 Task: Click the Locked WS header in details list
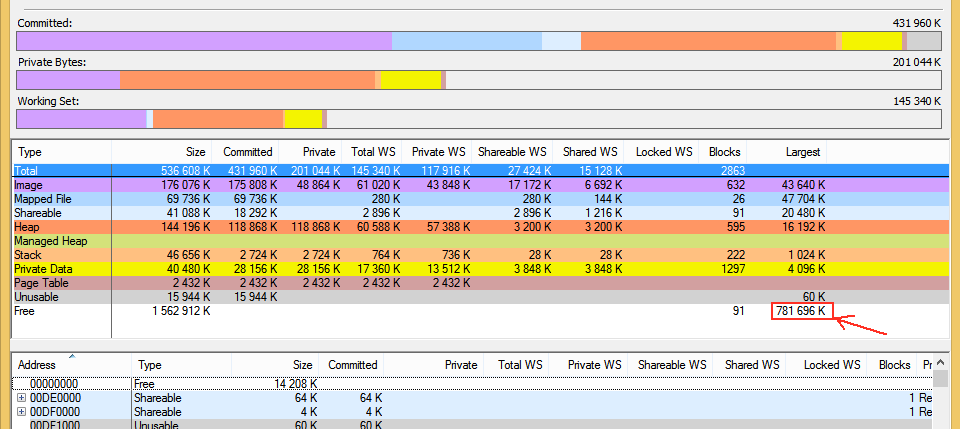click(x=832, y=365)
